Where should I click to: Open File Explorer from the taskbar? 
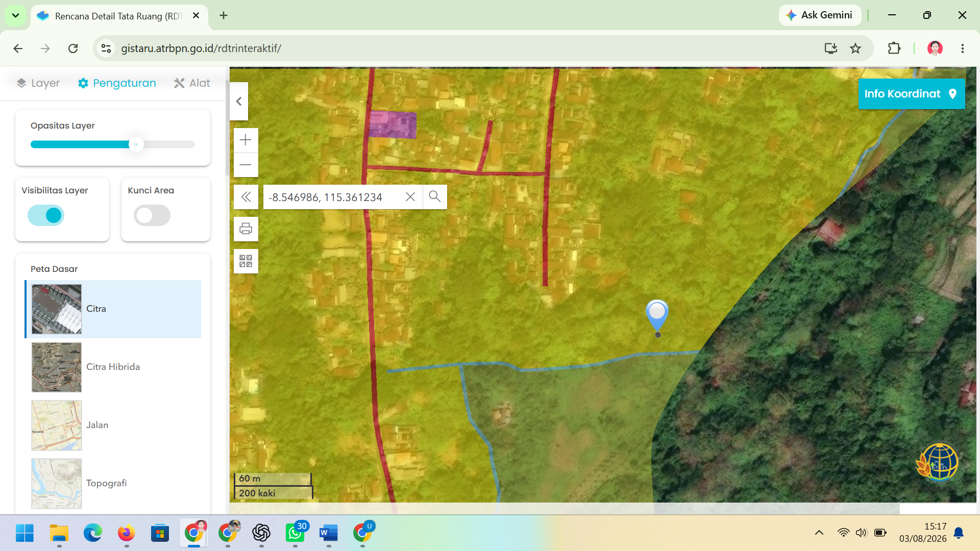pos(59,533)
